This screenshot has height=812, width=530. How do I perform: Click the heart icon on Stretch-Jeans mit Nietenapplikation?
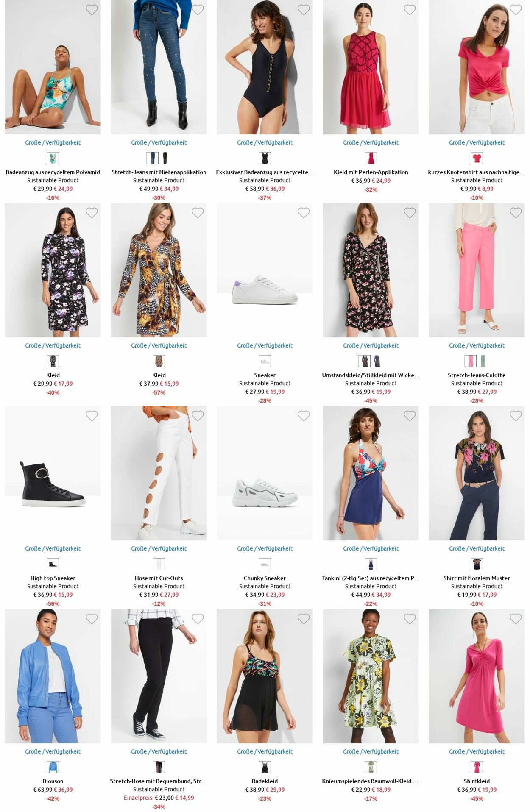pos(198,10)
